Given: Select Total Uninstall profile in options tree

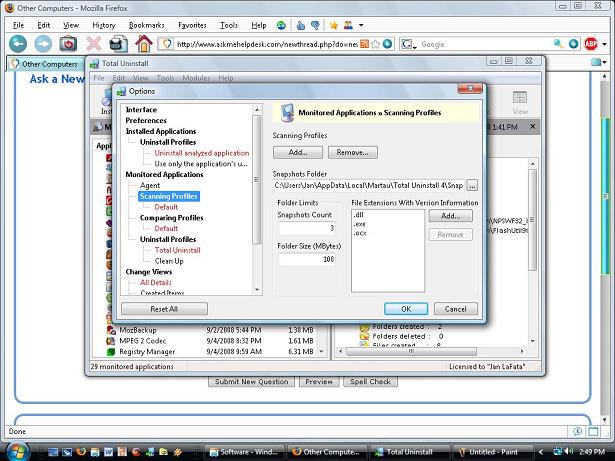Looking at the screenshot, I should (x=177, y=250).
